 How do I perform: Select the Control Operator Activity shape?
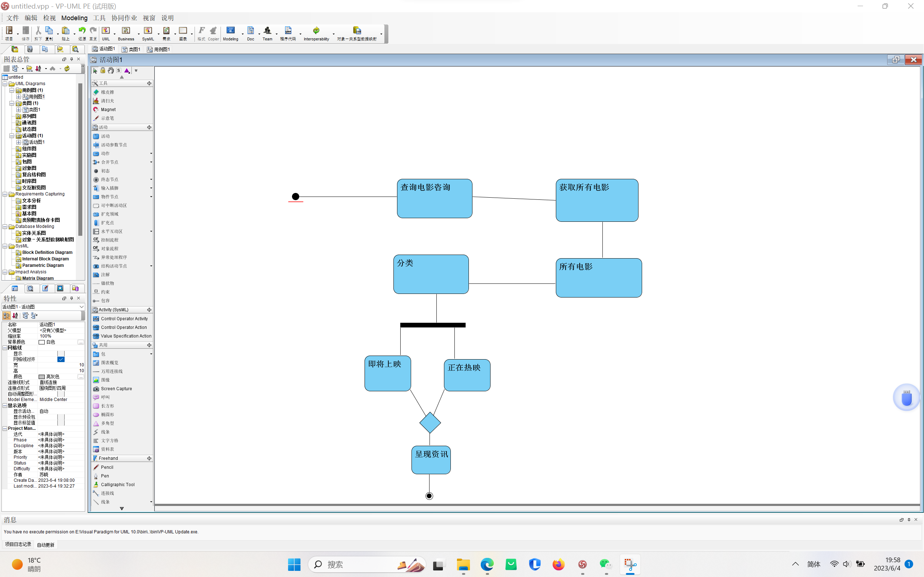[124, 319]
